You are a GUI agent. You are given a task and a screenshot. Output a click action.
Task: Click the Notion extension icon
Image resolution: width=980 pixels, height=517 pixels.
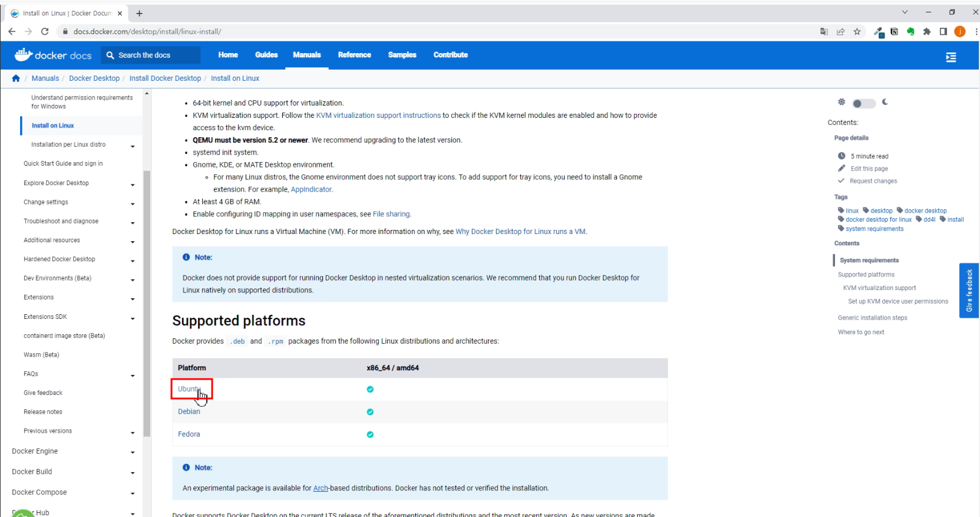point(894,31)
